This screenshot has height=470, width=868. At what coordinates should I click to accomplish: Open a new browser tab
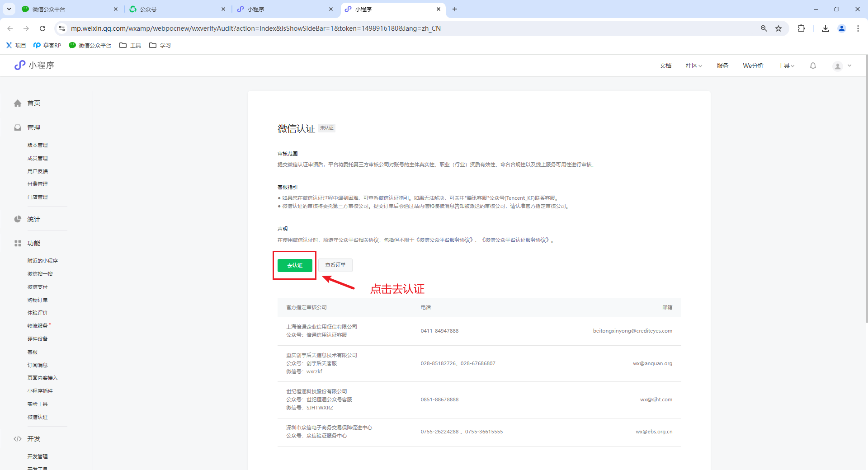pos(455,9)
